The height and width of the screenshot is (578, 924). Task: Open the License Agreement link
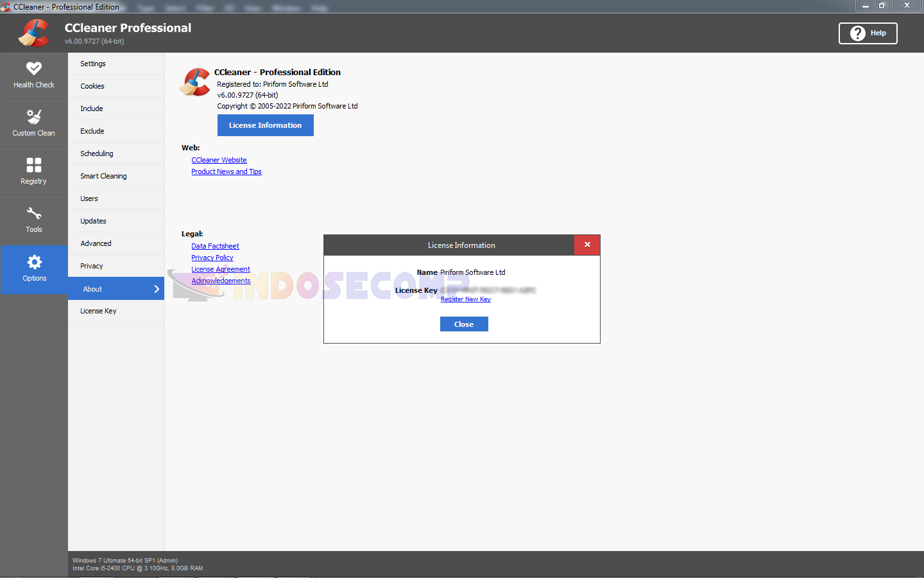(x=221, y=269)
